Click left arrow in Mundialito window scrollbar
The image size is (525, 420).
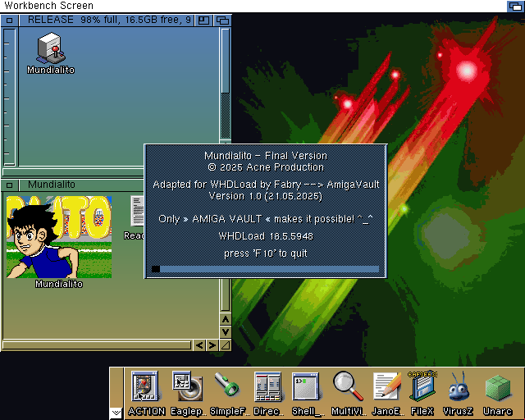199,345
